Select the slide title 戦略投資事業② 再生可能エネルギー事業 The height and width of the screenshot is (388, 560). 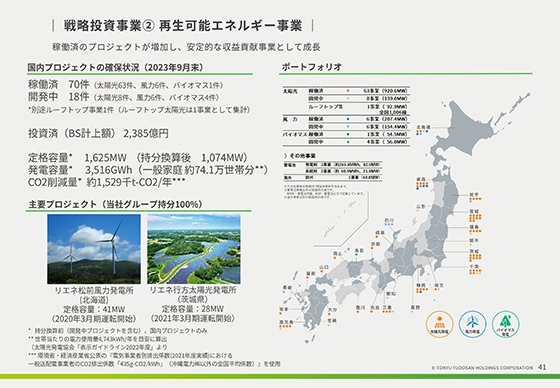[183, 26]
